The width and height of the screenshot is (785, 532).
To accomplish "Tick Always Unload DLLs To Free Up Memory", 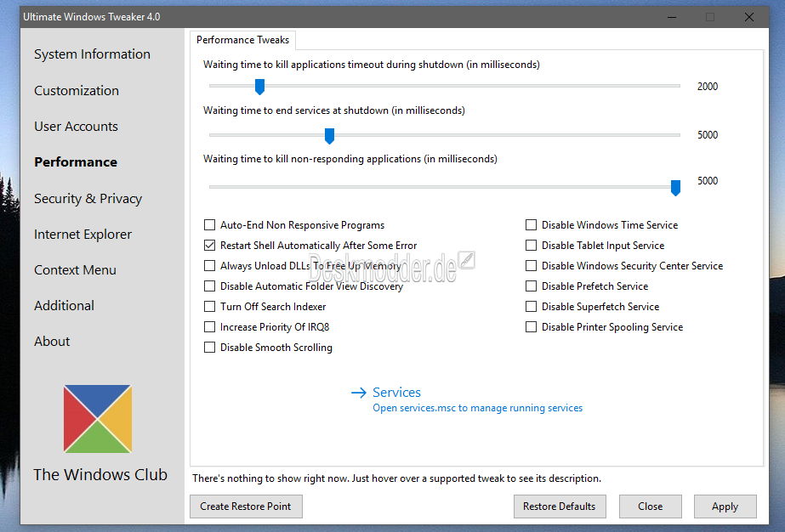I will click(x=210, y=266).
